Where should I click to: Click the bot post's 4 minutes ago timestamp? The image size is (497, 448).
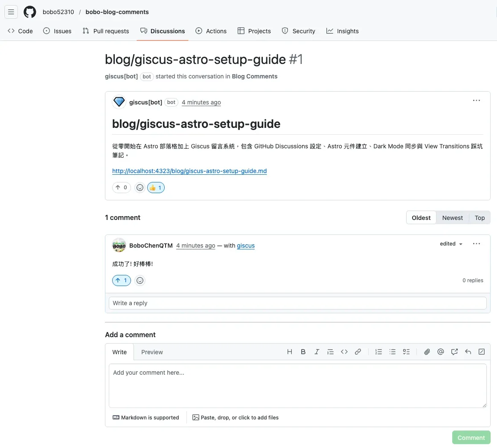[201, 102]
